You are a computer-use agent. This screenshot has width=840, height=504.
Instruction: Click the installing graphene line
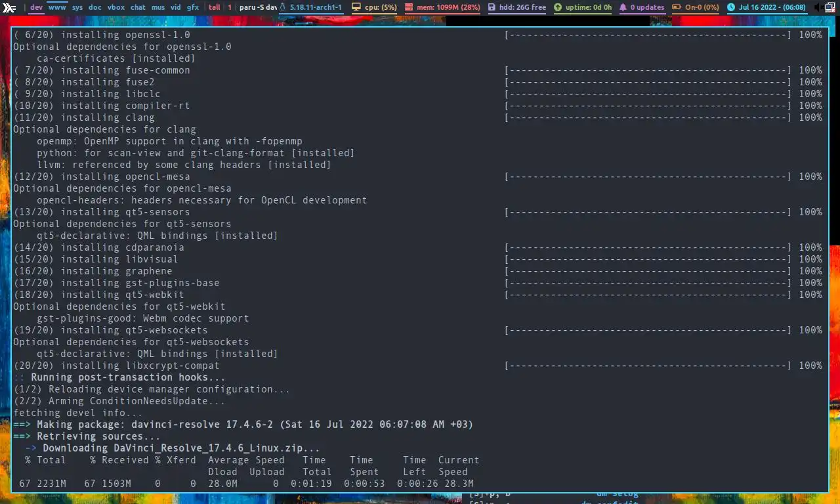[x=93, y=271]
